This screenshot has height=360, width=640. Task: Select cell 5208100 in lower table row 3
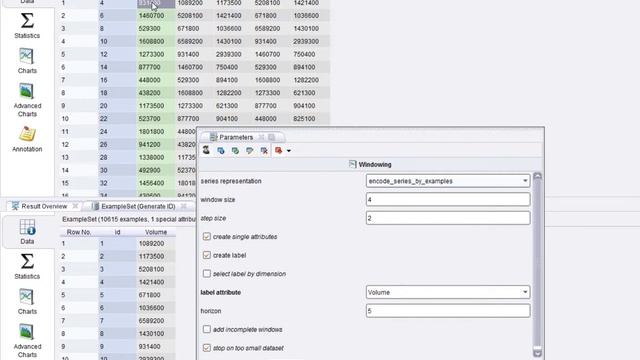[156, 269]
